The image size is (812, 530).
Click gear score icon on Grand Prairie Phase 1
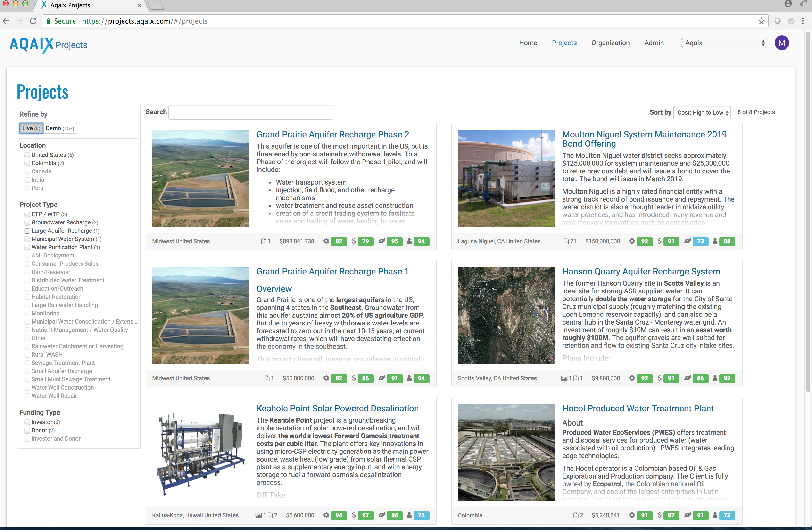(326, 378)
